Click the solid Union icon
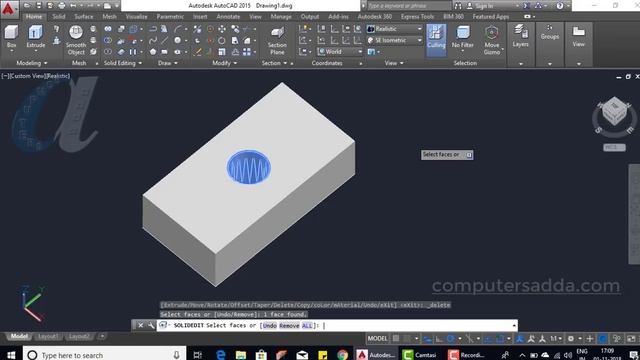Image resolution: width=640 pixels, height=360 pixels. tap(108, 29)
